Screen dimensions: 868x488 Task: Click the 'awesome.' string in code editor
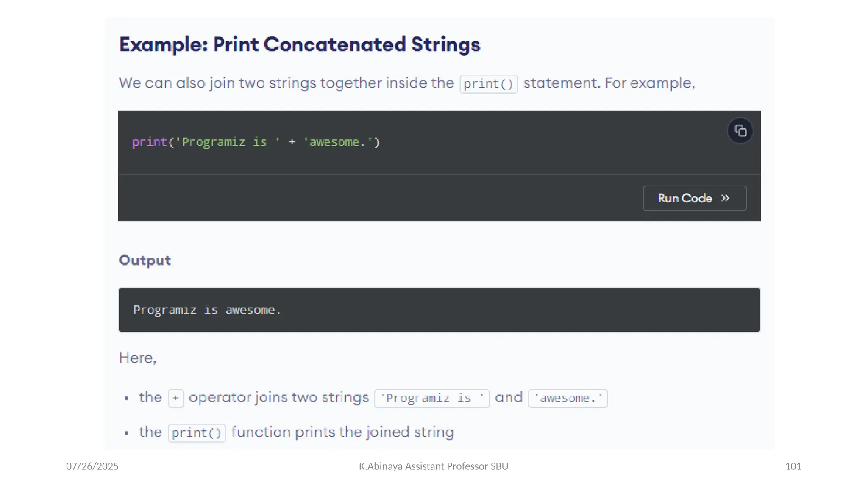(x=337, y=142)
